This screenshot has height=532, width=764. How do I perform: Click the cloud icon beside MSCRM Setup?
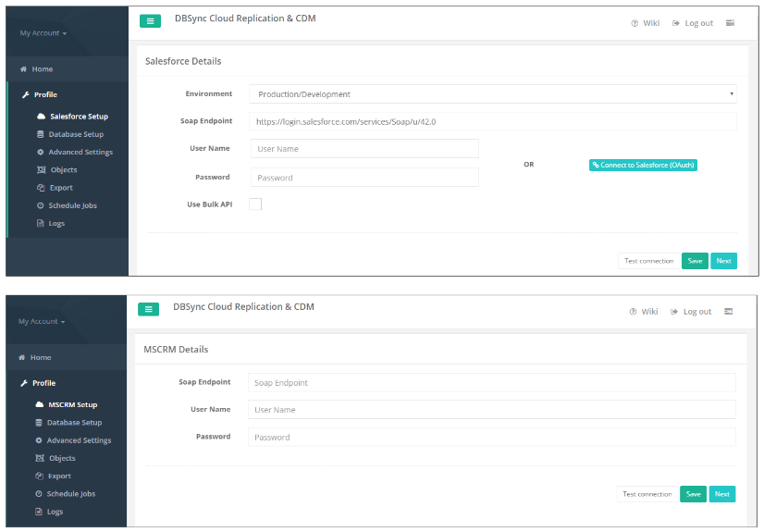[x=40, y=404]
